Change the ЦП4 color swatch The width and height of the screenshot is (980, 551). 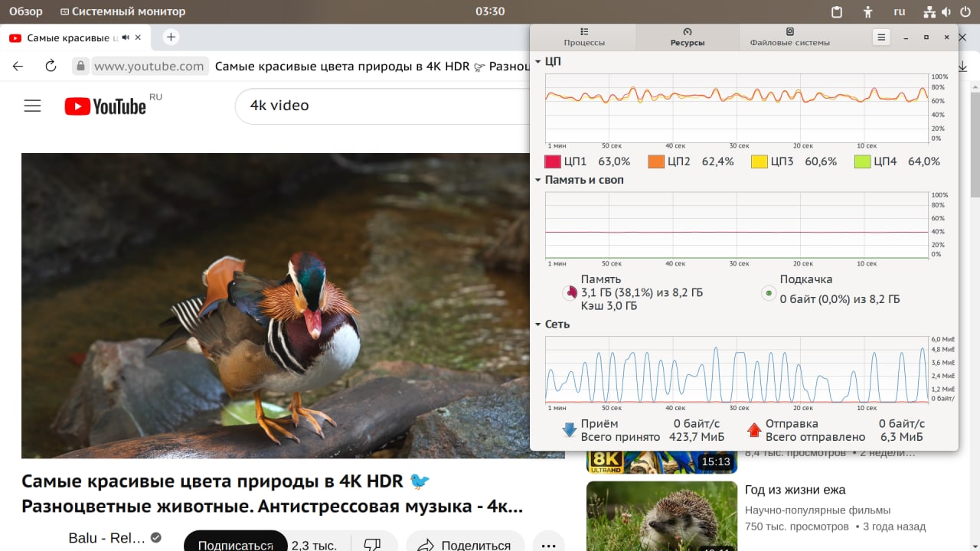pos(862,161)
